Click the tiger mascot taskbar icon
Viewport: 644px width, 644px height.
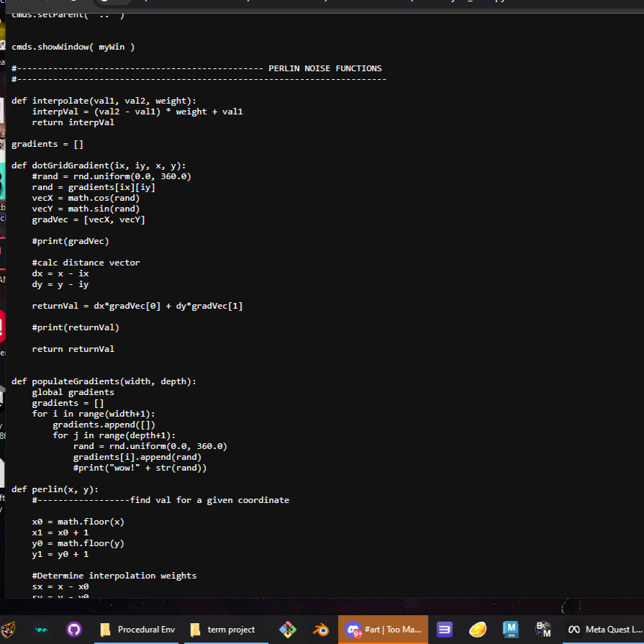coord(9,630)
